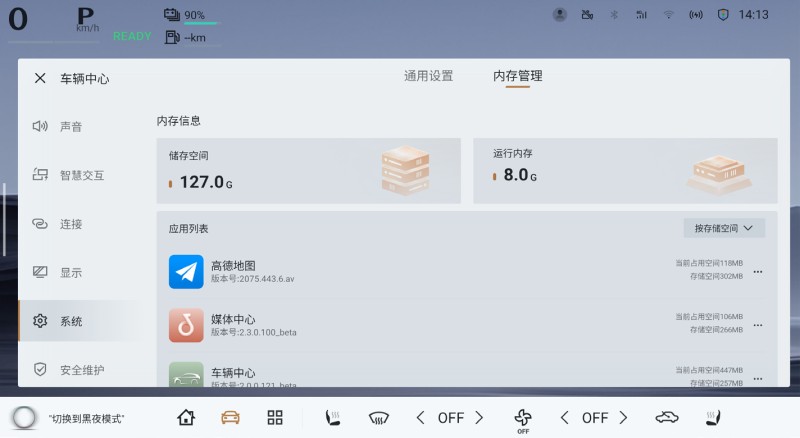Toggle left seat heating icon
Screen dimensions: 800x438
point(333,418)
